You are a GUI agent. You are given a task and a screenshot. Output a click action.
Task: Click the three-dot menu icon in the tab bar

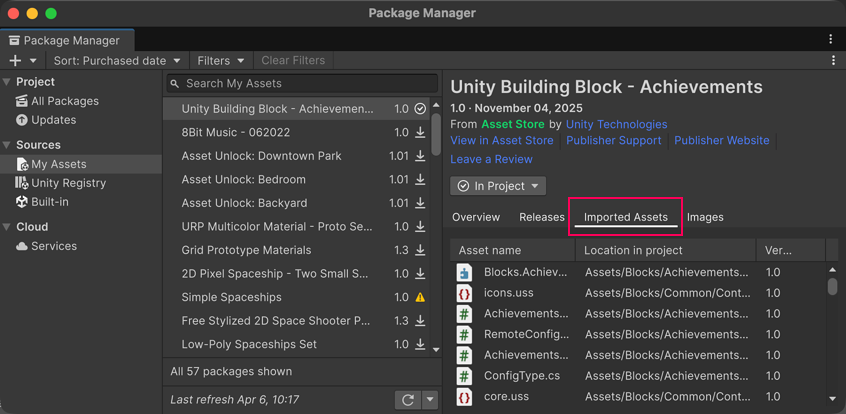coord(831,39)
